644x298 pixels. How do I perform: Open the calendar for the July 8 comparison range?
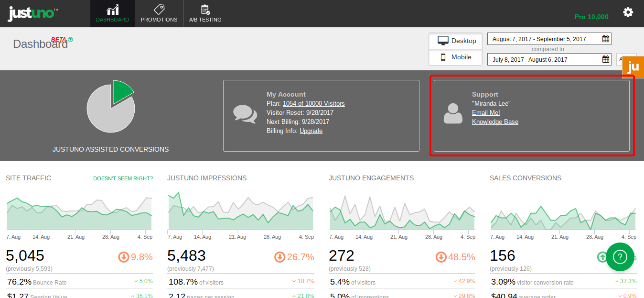606,59
